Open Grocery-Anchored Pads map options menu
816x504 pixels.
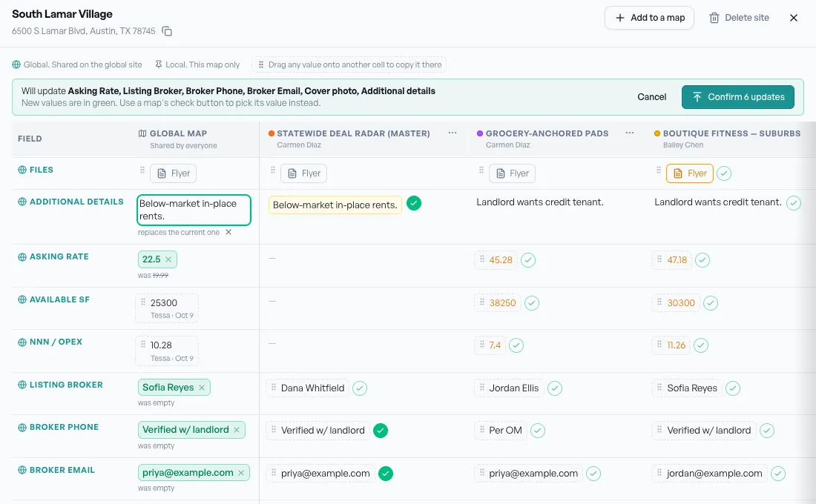(630, 133)
